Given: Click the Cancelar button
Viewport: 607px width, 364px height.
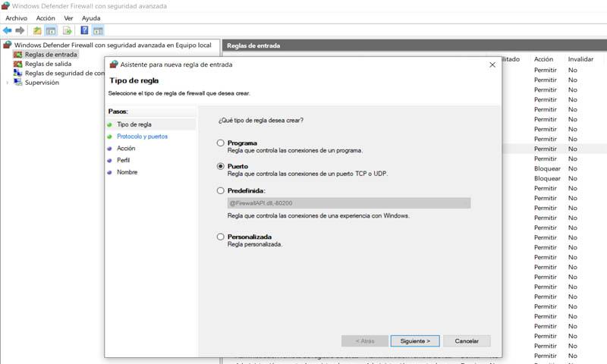Looking at the screenshot, I should [x=467, y=341].
